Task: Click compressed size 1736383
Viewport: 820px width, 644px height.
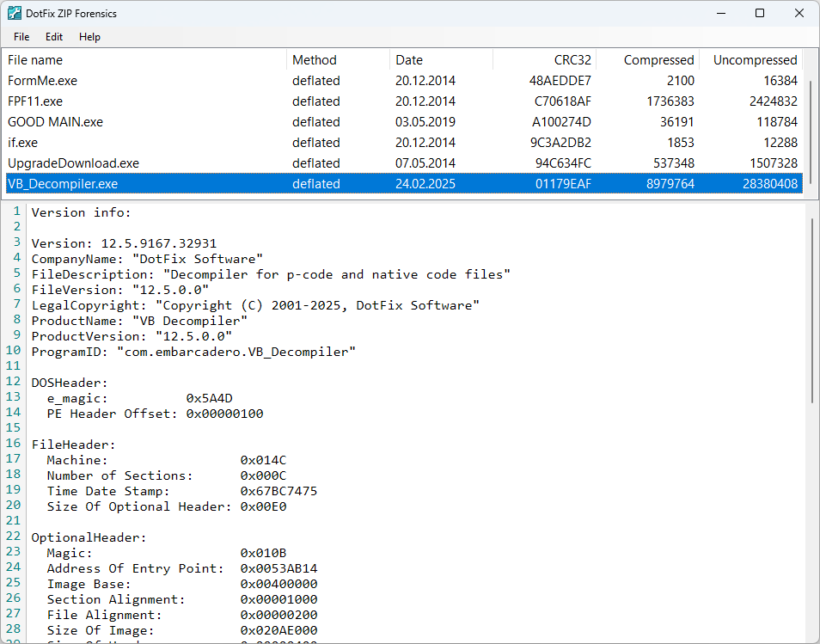Action: (x=670, y=101)
